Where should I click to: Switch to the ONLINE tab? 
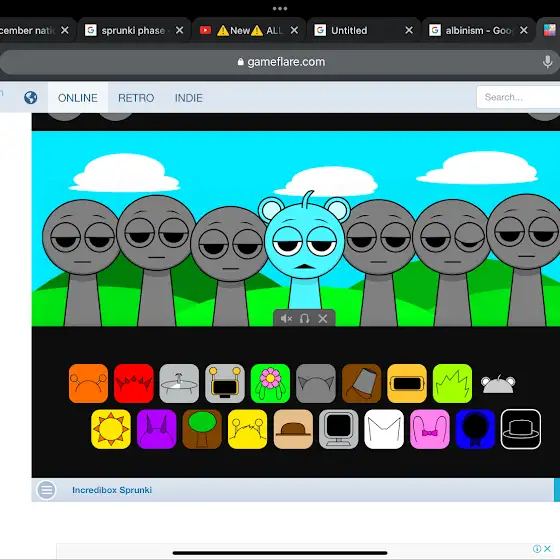click(x=78, y=98)
